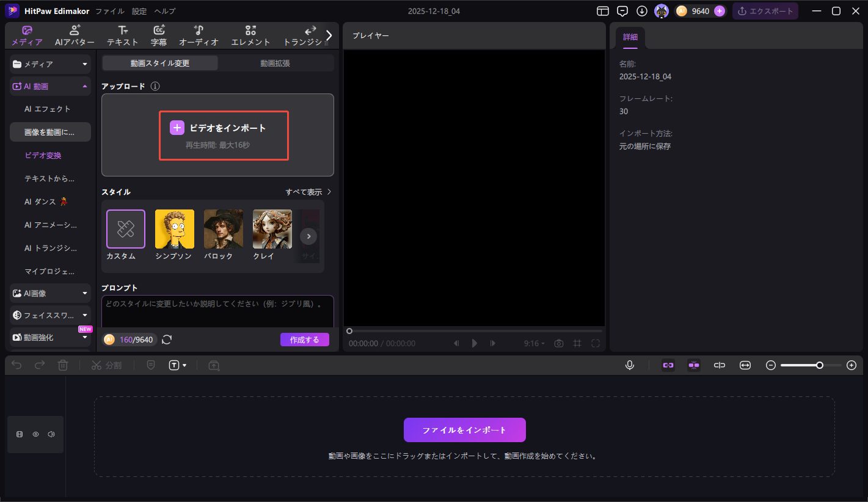Mute the track with speaker icon
The image size is (868, 502).
[x=51, y=434]
